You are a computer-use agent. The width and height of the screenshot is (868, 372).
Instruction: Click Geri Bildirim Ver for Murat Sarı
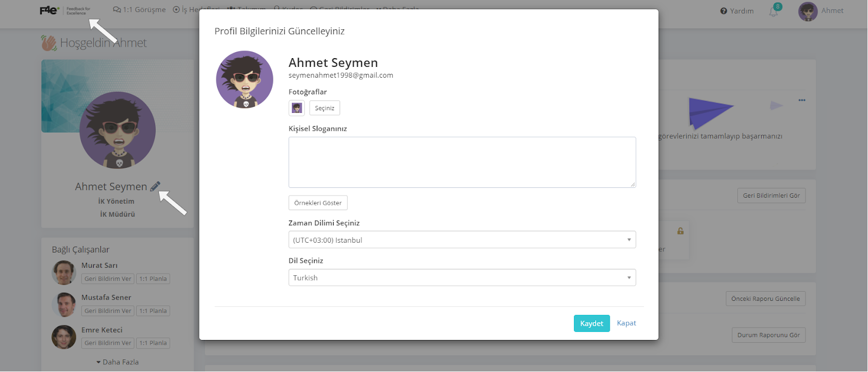click(108, 279)
